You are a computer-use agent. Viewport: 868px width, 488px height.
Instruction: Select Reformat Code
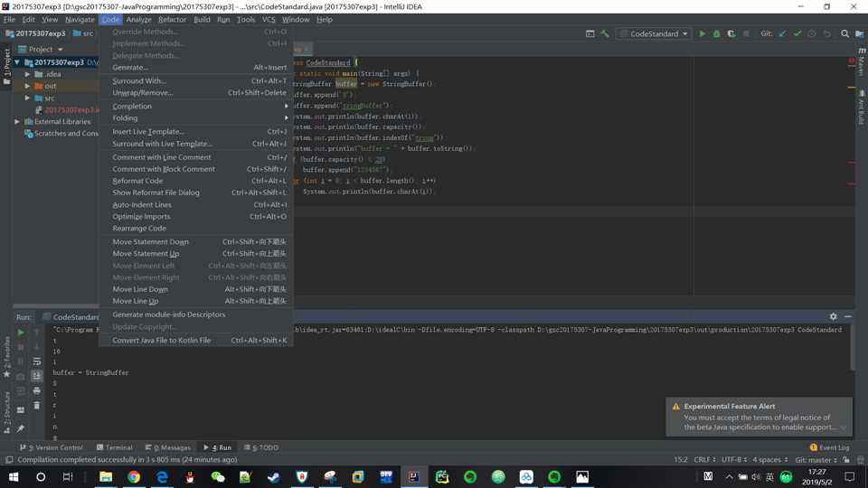[196, 181]
